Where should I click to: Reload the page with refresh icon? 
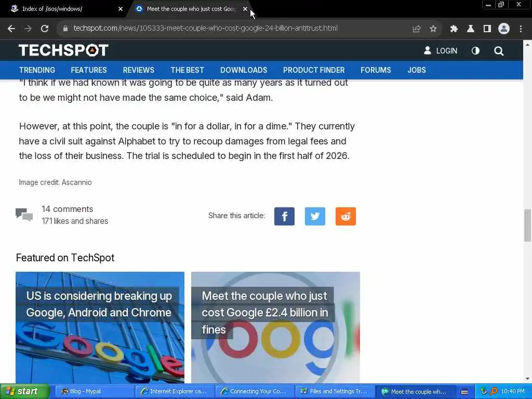coord(45,29)
